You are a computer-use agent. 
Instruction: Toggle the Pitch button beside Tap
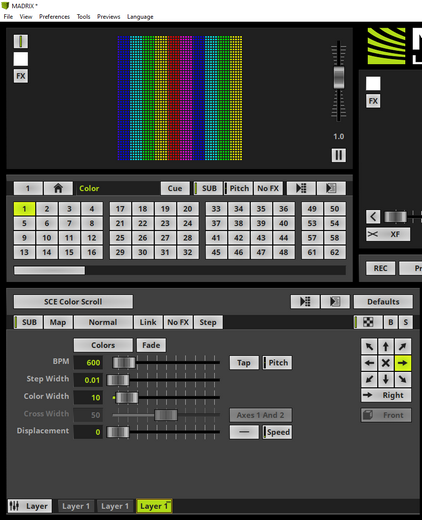[277, 363]
